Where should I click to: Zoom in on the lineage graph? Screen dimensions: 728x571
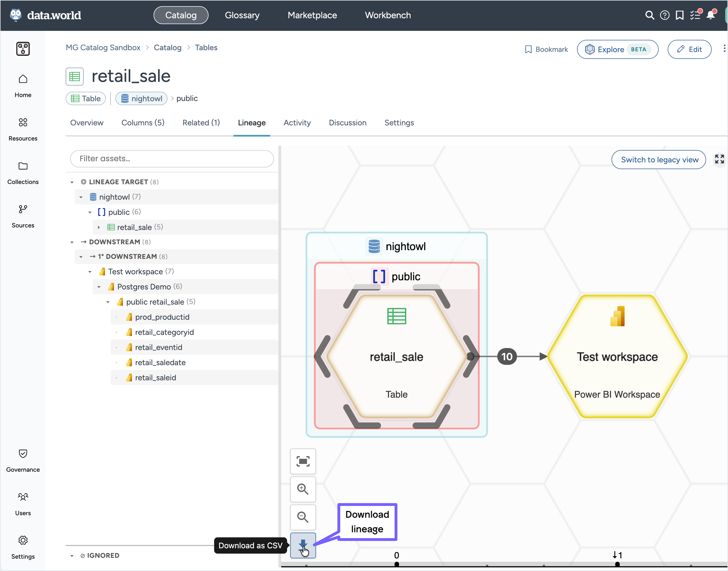303,489
